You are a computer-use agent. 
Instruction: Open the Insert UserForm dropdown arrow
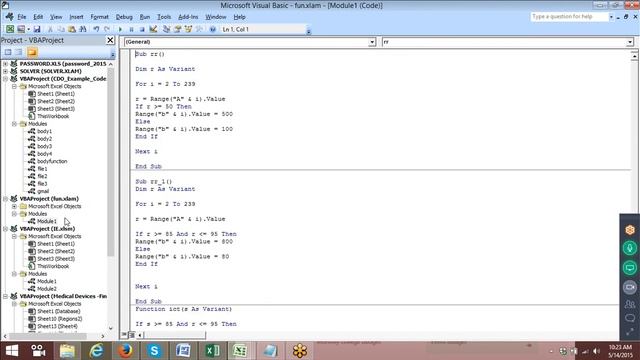tap(28, 29)
